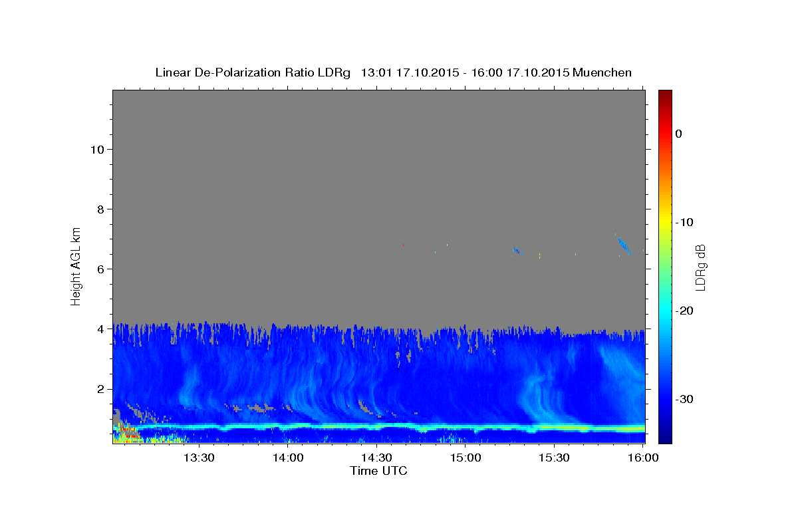The height and width of the screenshot is (532, 798).
Task: Click the colorbar value label 0
Action: point(678,134)
